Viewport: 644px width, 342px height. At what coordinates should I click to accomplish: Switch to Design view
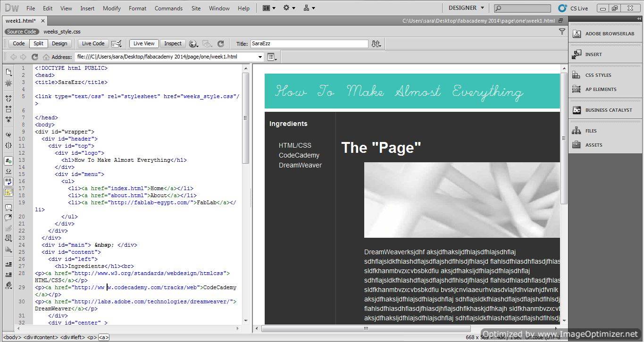click(59, 43)
